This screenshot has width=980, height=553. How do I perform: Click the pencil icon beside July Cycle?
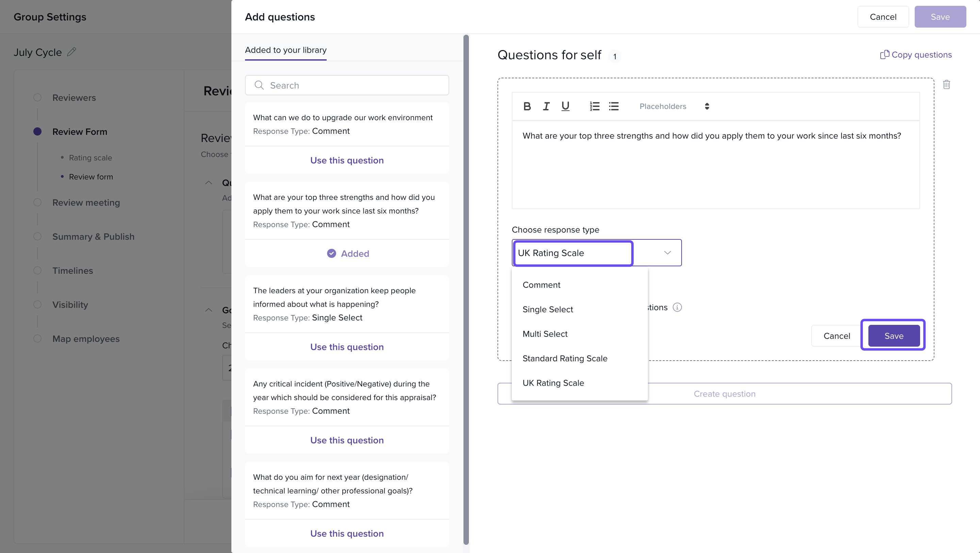click(71, 51)
